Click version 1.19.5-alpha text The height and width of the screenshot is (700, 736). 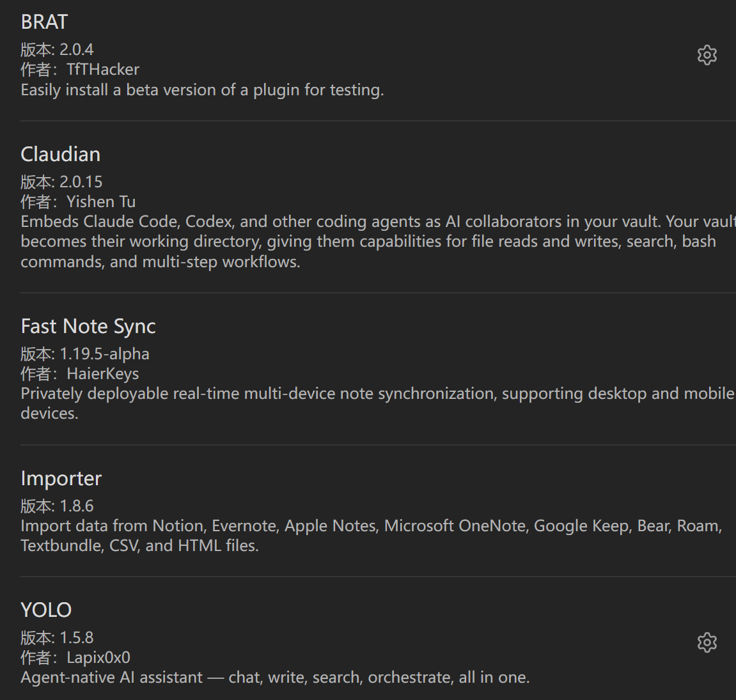[x=85, y=354]
